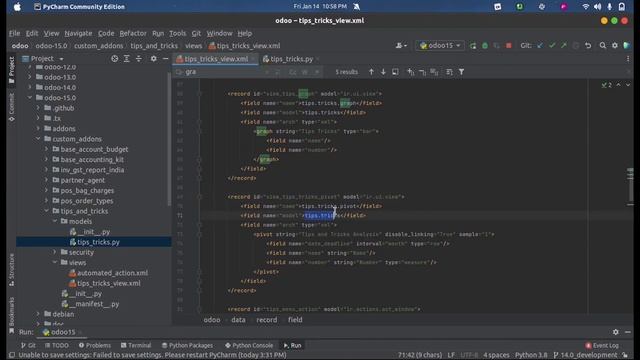
Task: Click select all occurrences icon in find bar
Action: 434,72
